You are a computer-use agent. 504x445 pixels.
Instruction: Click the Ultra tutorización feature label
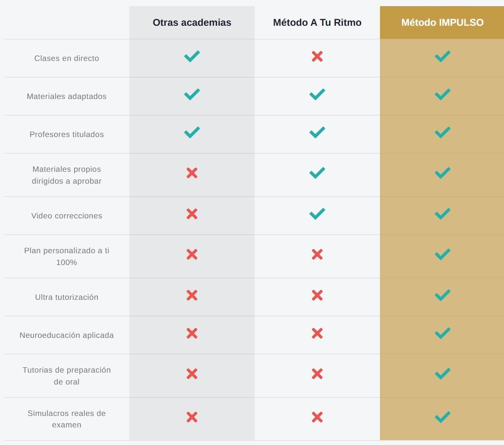click(67, 297)
